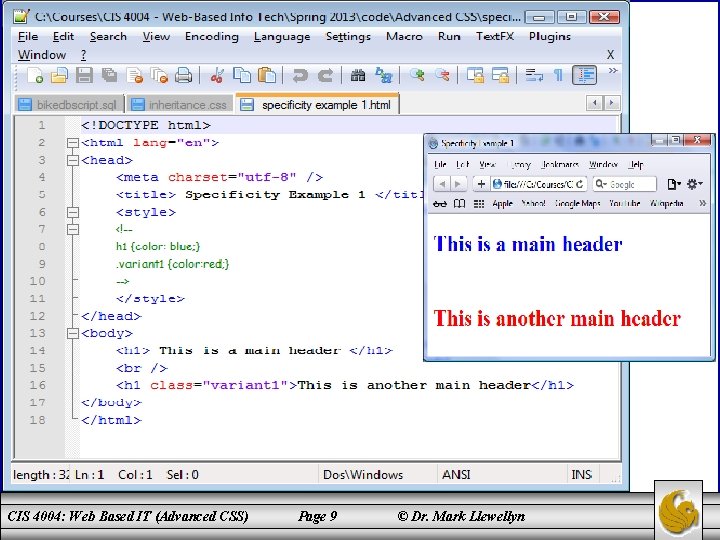
Task: Click the browser Back button
Action: pyautogui.click(x=442, y=184)
